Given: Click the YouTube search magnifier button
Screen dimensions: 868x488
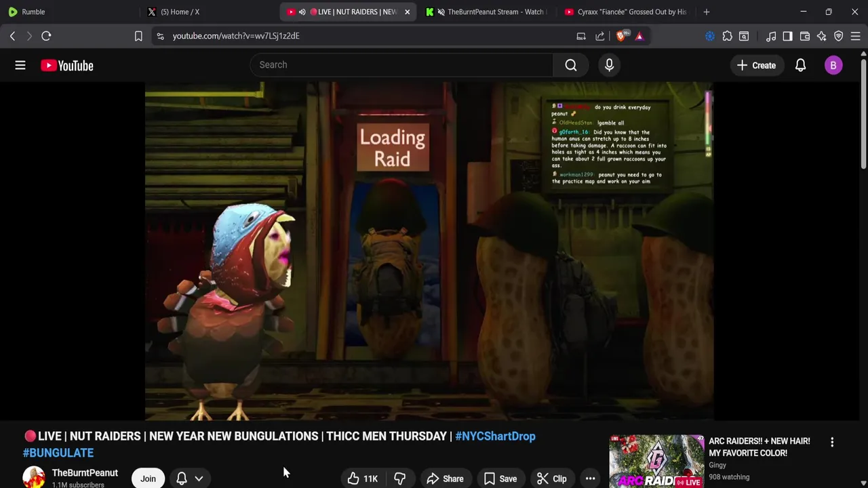Looking at the screenshot, I should click(x=571, y=65).
